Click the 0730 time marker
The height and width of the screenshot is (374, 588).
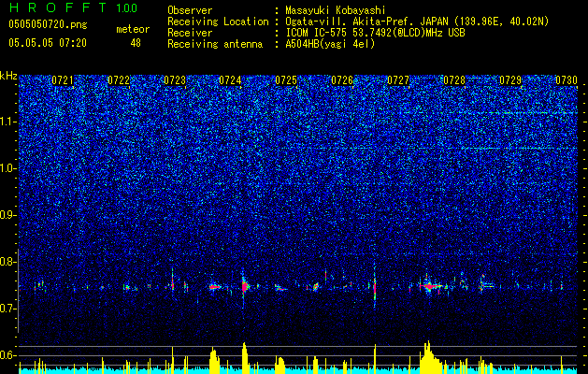(566, 80)
